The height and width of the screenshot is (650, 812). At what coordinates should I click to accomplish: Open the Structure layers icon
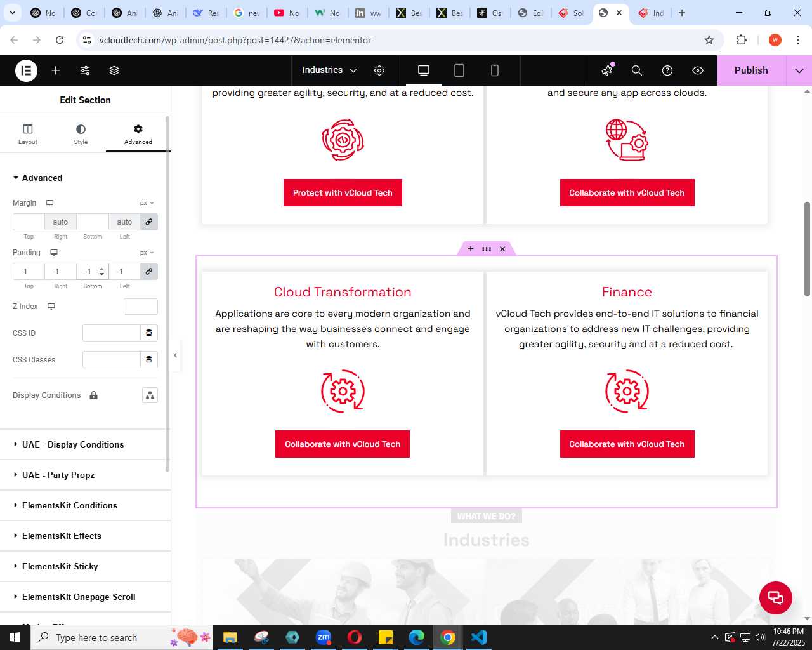[114, 70]
